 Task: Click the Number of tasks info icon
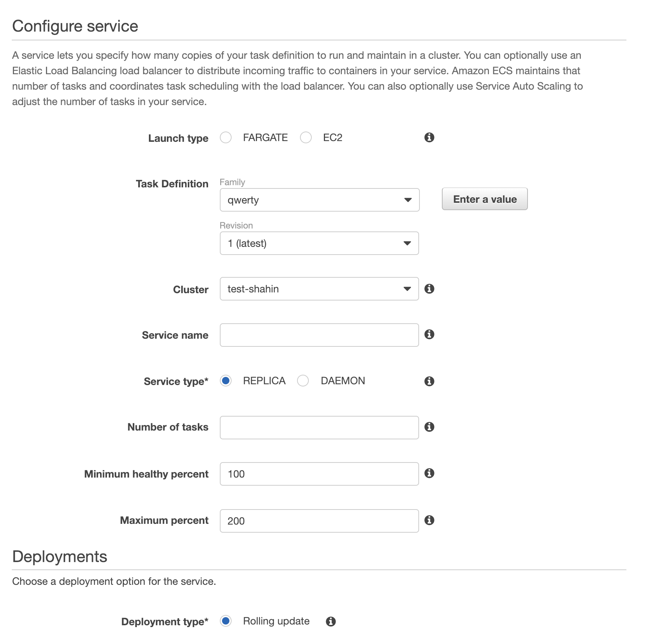coord(430,427)
